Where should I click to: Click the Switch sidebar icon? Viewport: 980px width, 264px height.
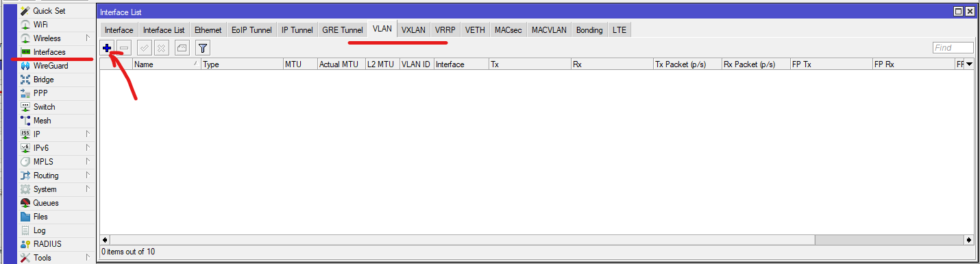point(25,107)
